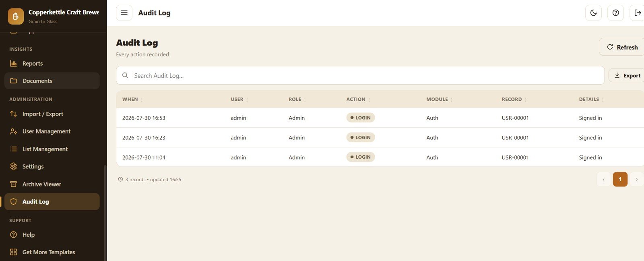
Task: Click the 'Grain to Glass' tagline
Action: tap(43, 22)
